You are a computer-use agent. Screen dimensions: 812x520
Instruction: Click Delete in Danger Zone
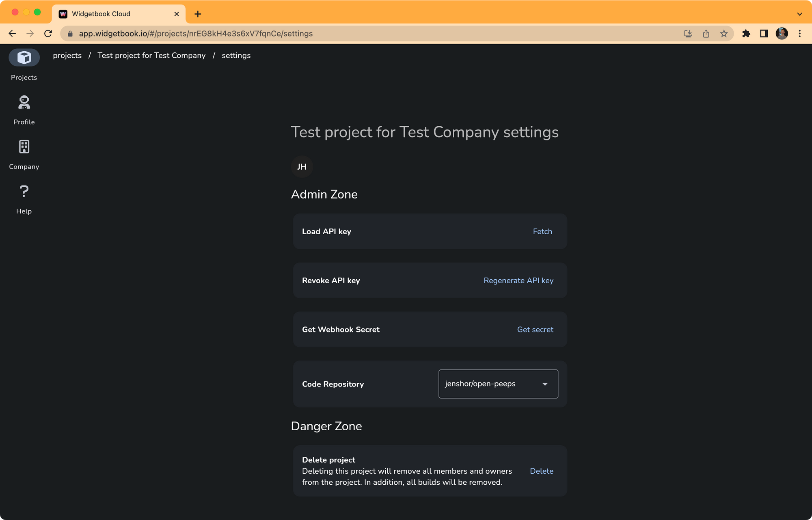[x=541, y=471]
